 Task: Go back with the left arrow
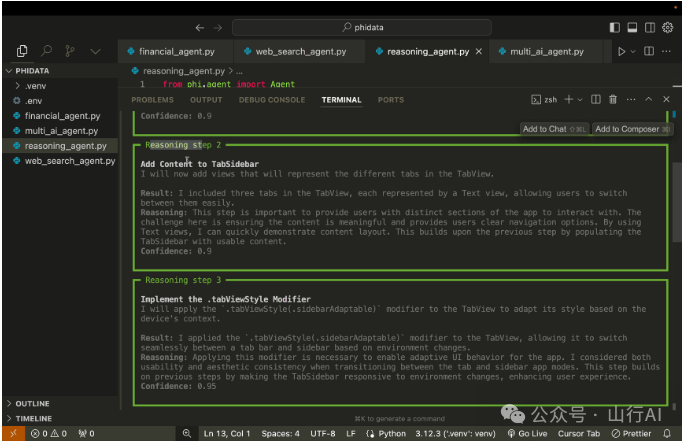pos(200,28)
